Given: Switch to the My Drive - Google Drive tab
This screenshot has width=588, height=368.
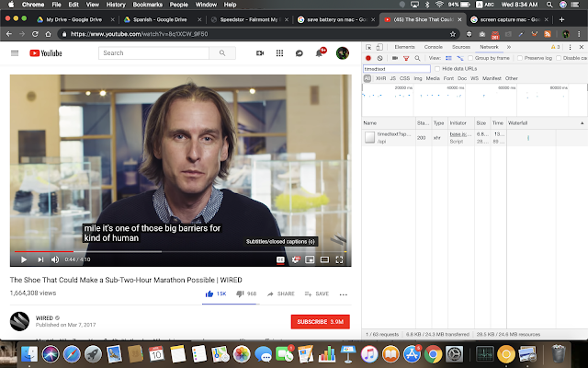Looking at the screenshot, I should point(74,19).
